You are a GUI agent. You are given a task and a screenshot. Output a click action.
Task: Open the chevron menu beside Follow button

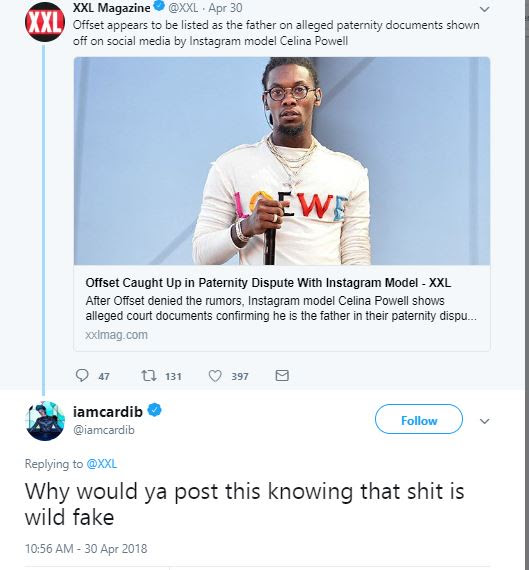[x=485, y=421]
